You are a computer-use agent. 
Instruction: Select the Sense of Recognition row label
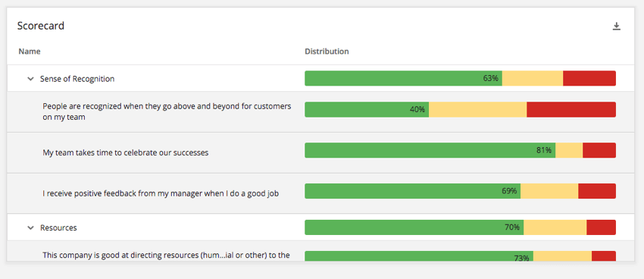coord(77,79)
